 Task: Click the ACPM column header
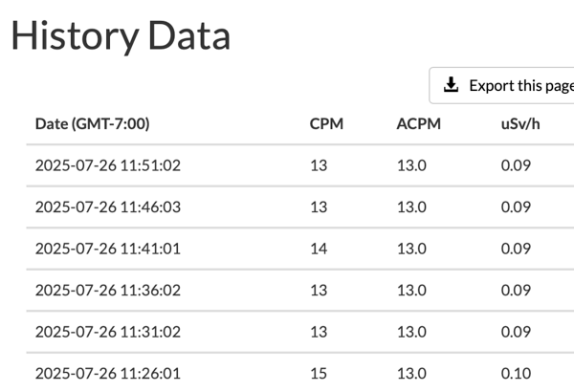[418, 123]
